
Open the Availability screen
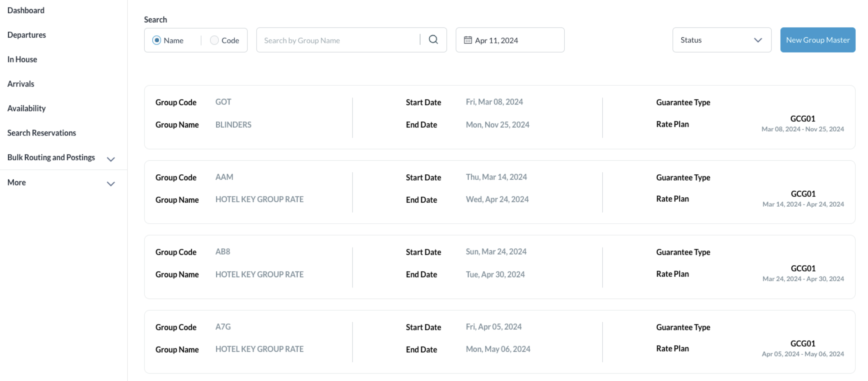27,108
